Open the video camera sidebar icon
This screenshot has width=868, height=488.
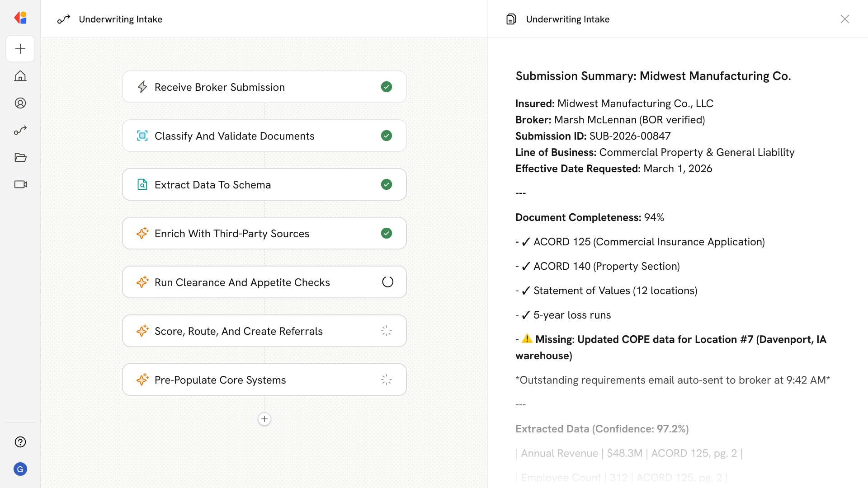coord(20,184)
